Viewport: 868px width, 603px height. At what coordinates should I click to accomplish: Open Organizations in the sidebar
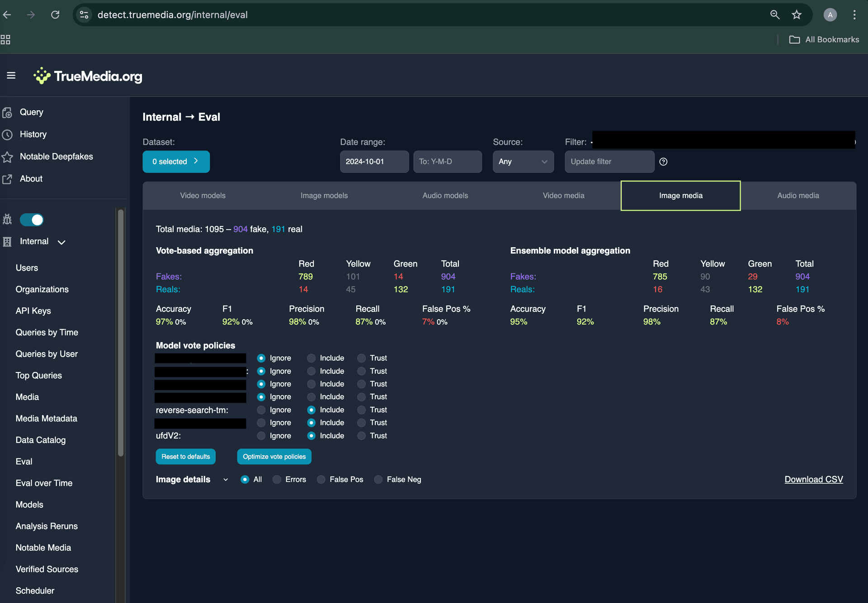pyautogui.click(x=42, y=290)
